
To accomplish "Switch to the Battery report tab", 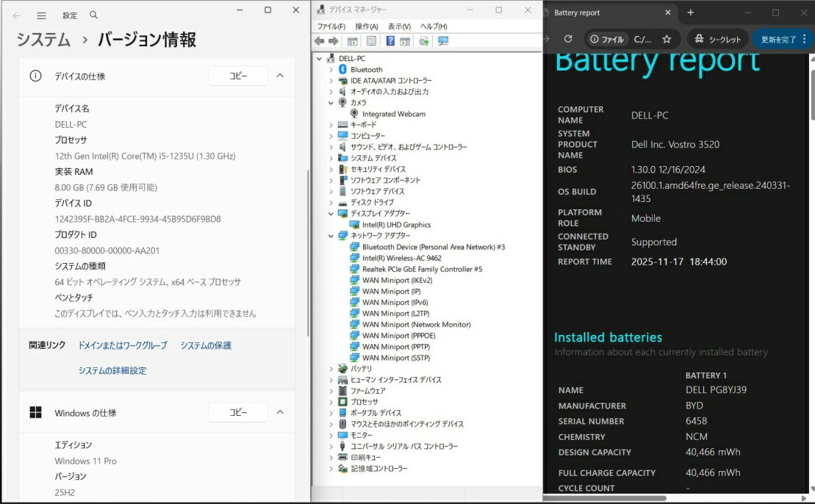I will point(603,12).
